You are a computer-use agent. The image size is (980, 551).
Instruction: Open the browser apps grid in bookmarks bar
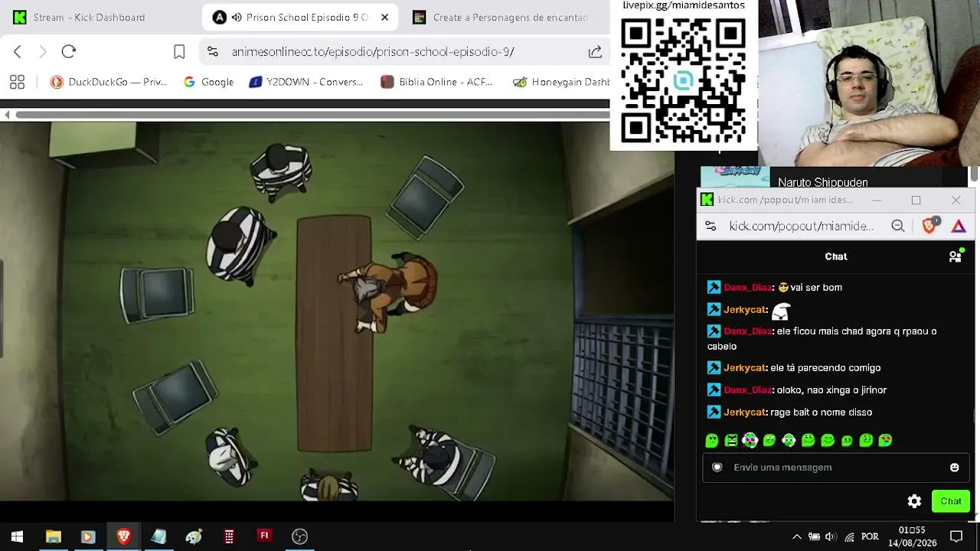17,82
